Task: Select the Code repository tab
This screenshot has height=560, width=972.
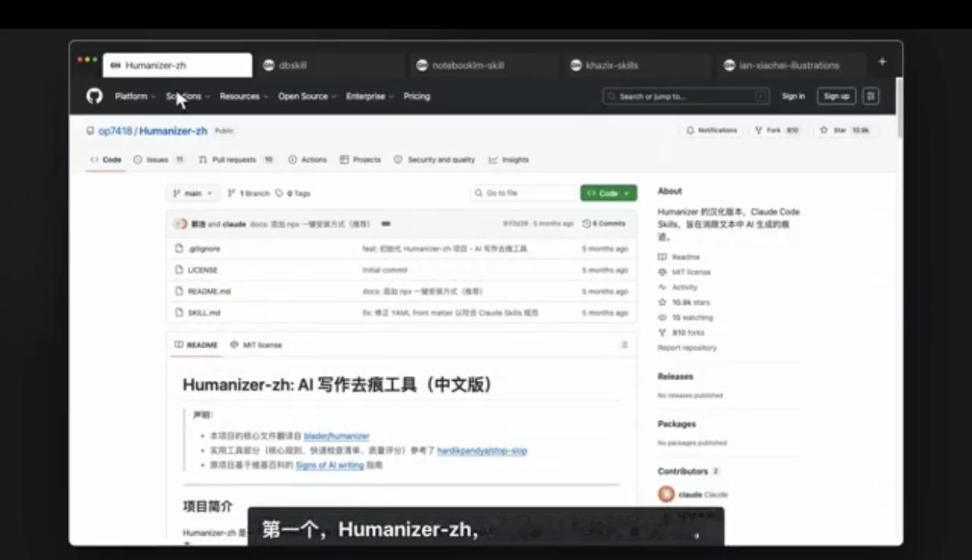Action: [106, 160]
